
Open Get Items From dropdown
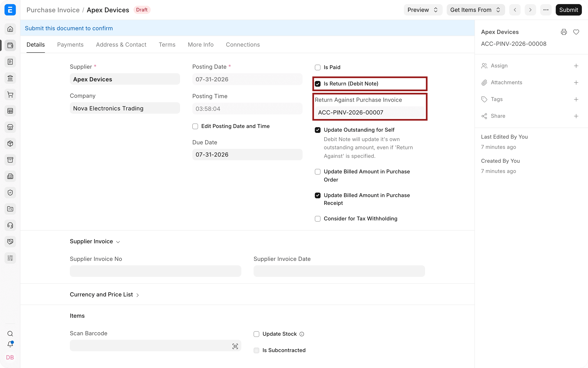(476, 10)
